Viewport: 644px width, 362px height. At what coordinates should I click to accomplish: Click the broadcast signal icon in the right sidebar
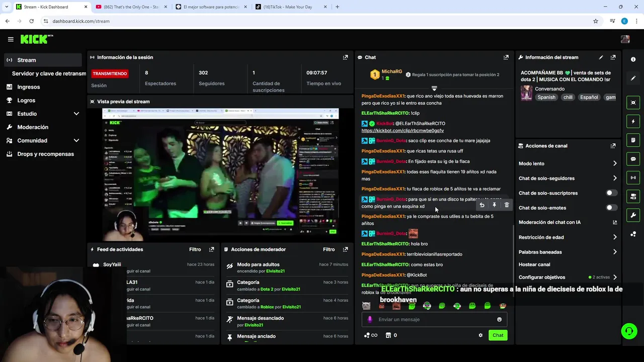click(633, 177)
